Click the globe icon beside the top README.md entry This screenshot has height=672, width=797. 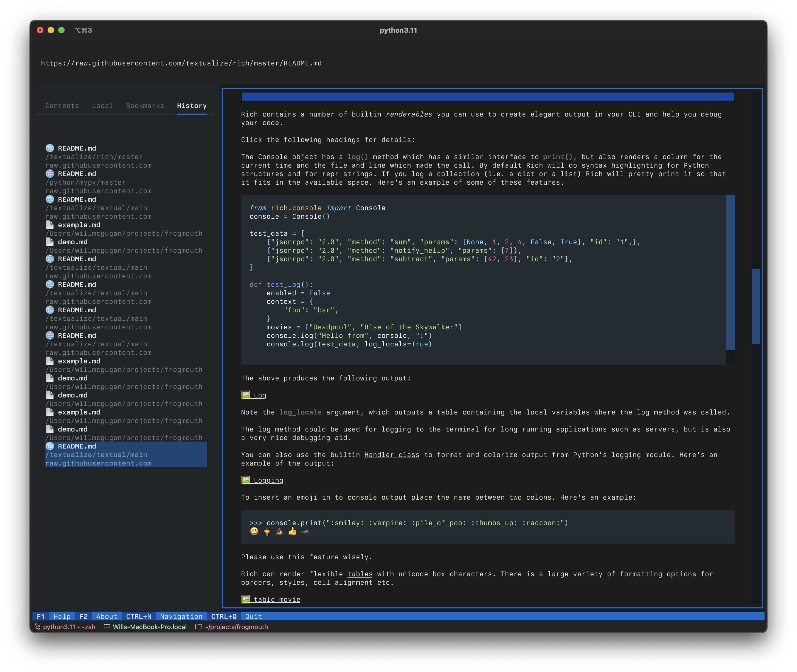pos(50,148)
